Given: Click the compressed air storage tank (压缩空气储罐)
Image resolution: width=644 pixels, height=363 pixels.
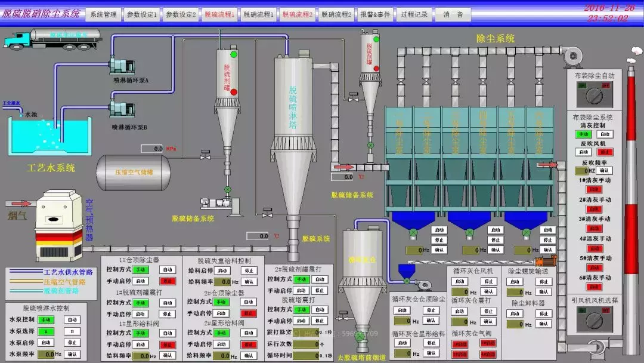Looking at the screenshot, I should click(134, 173).
